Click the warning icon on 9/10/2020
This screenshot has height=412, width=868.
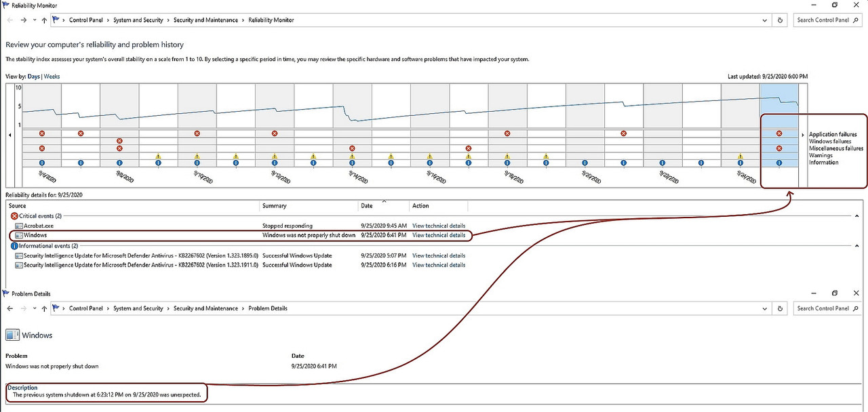point(197,156)
